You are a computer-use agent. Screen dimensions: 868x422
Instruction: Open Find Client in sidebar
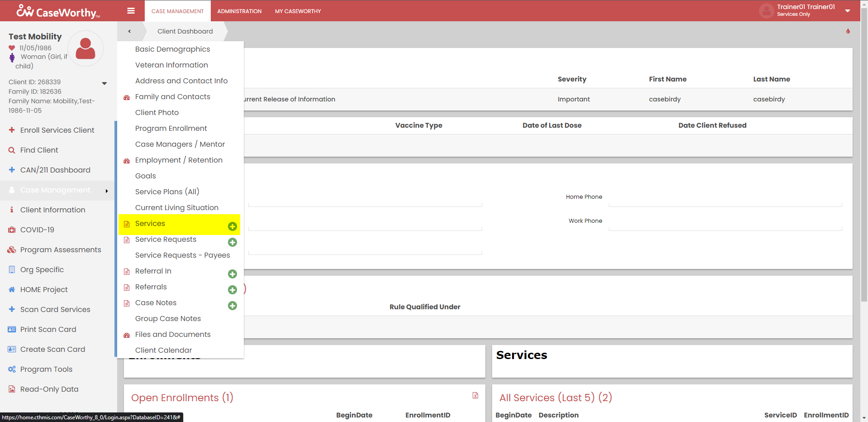(x=39, y=150)
